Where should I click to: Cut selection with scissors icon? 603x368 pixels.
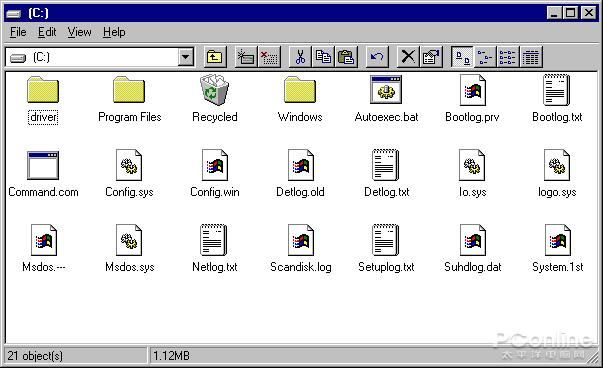(x=300, y=57)
